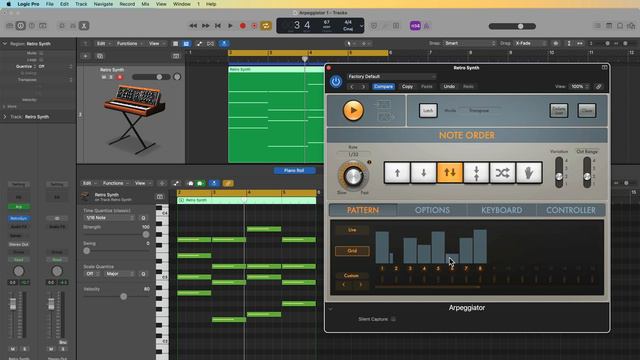Open the plugin View 100% dropdown
The image size is (640, 360).
[x=580, y=87]
